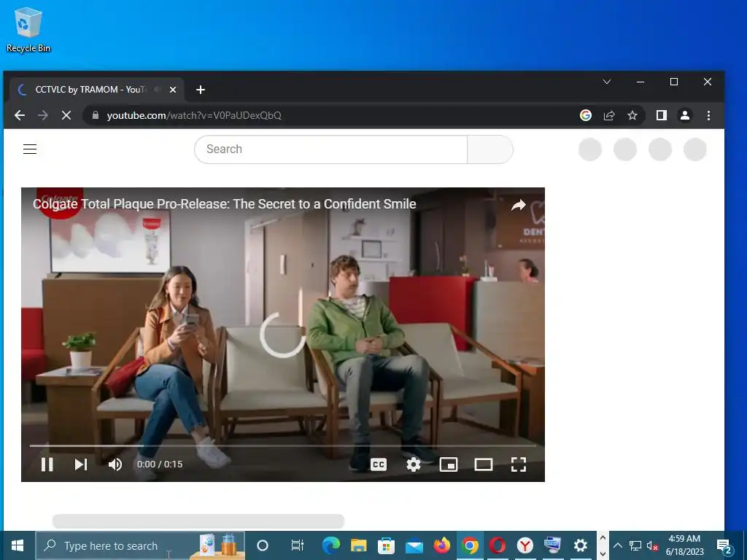Launch Opera from the taskbar

coord(498,545)
